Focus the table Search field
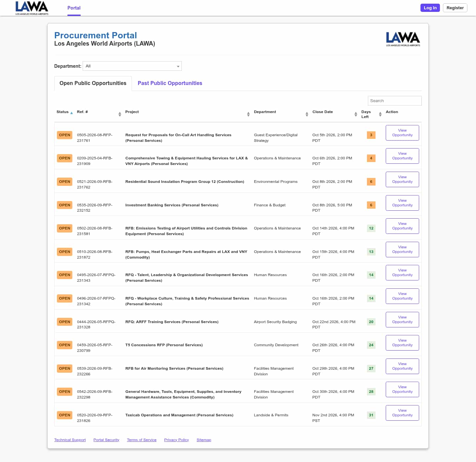The image size is (476, 462). [x=395, y=101]
